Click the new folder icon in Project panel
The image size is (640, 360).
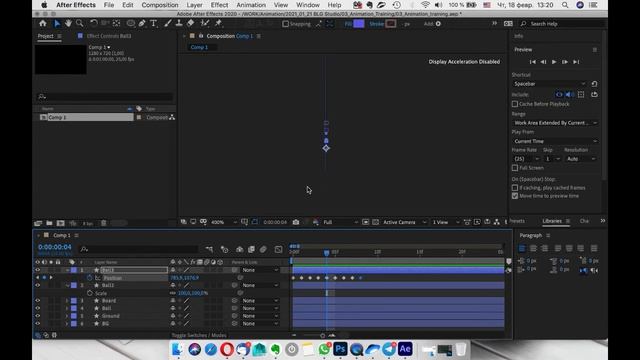coord(49,223)
